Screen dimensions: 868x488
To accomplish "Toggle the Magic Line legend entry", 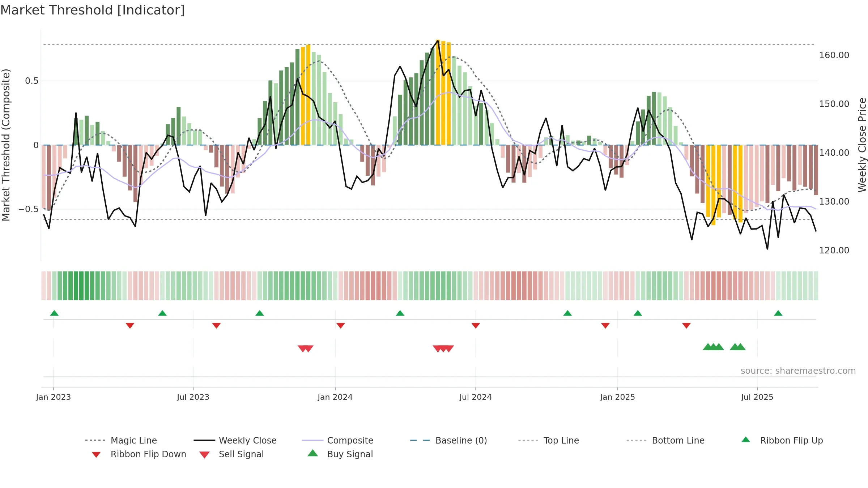I will point(121,440).
